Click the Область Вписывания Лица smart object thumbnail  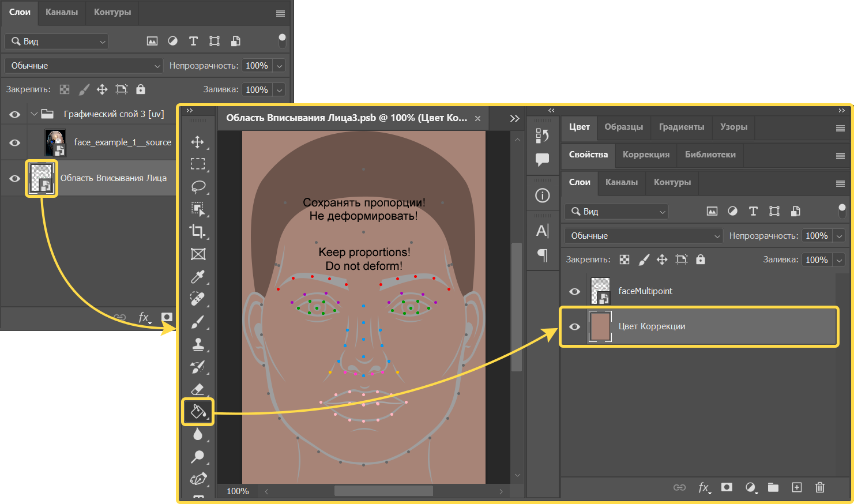(42, 178)
